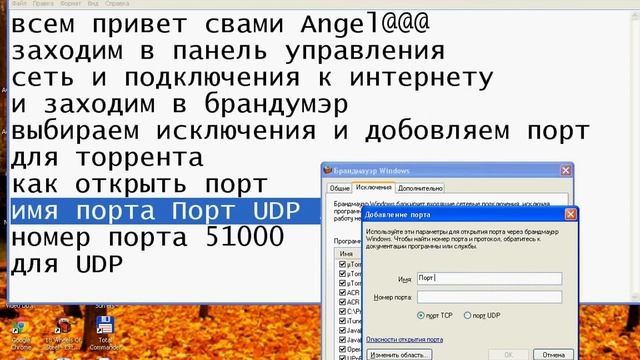Click the line 'для торрента'
The image size is (640, 360).
click(107, 158)
